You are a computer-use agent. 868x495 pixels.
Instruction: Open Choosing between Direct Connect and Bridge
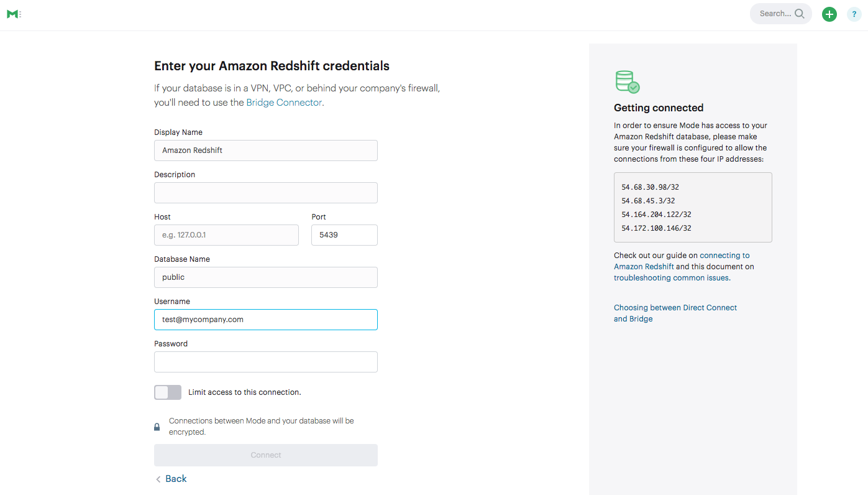[675, 313]
